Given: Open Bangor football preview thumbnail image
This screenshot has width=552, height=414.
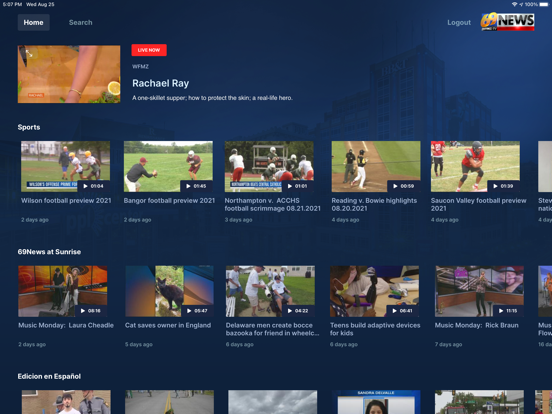Looking at the screenshot, I should (x=168, y=167).
